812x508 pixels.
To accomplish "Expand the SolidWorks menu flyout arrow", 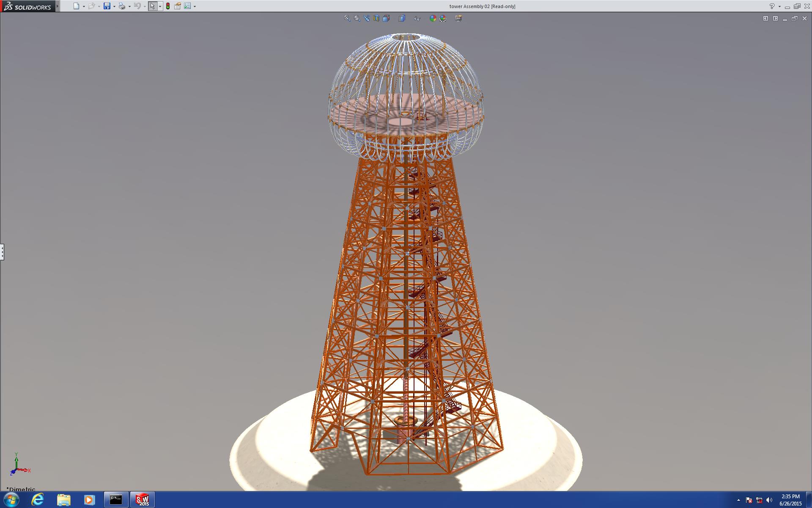I will click(x=57, y=6).
